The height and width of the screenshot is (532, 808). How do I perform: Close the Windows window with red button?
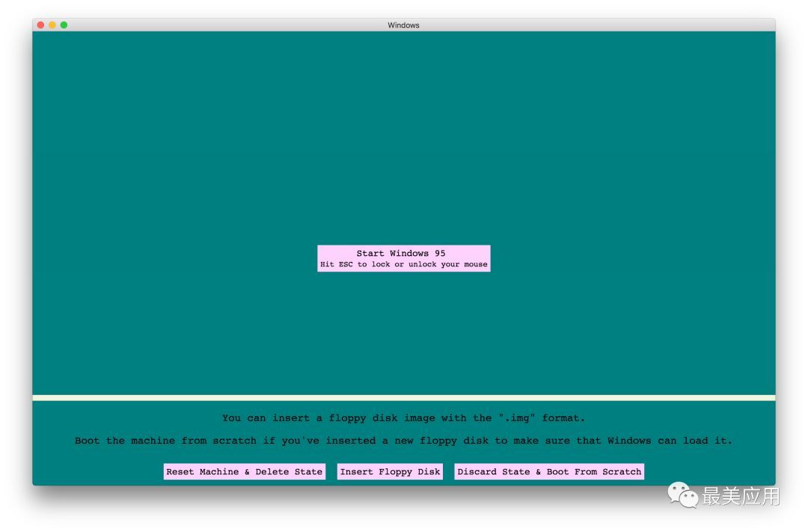[x=40, y=25]
